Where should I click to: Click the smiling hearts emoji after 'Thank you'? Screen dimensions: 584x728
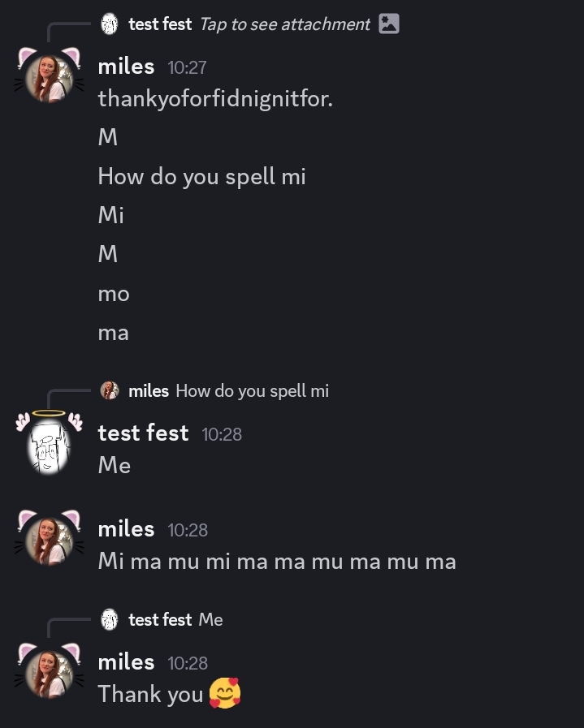pos(225,694)
